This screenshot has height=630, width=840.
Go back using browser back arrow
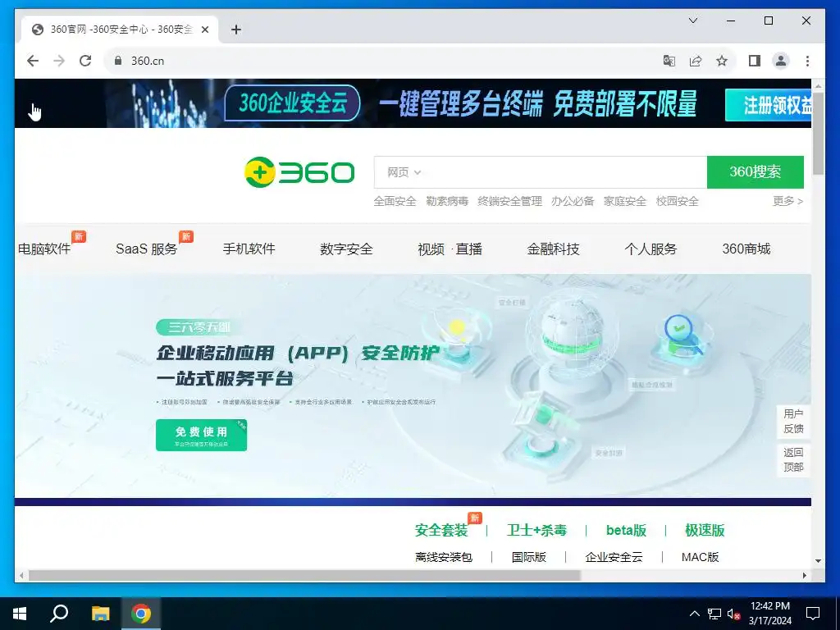click(x=33, y=61)
